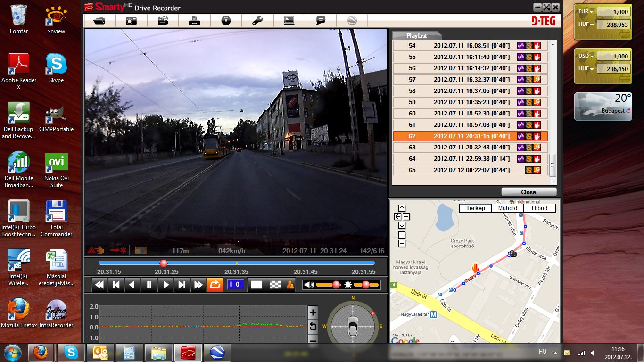This screenshot has height=362, width=644.
Task: Pause the video playback
Action: (149, 285)
